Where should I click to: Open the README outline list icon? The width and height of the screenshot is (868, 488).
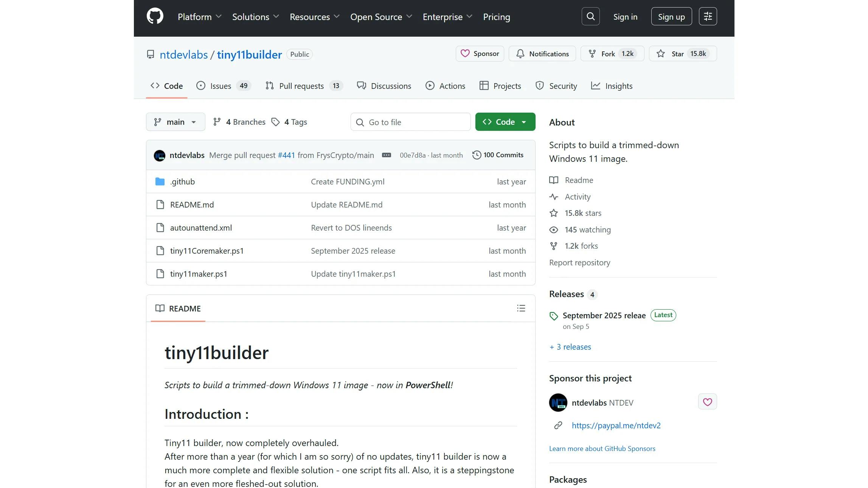(521, 308)
